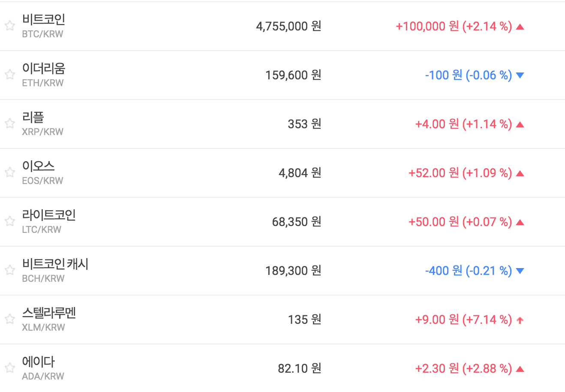Click Litecoin's +50.00 won change value
The height and width of the screenshot is (392, 565).
click(433, 222)
